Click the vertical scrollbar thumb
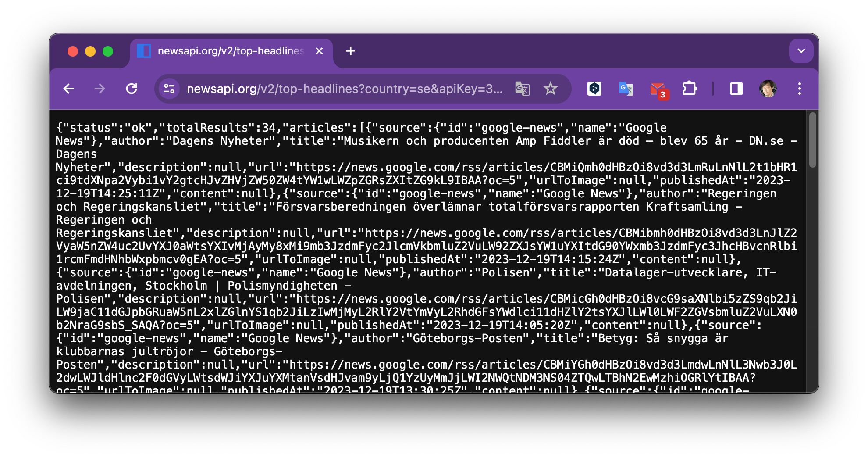 (x=812, y=140)
